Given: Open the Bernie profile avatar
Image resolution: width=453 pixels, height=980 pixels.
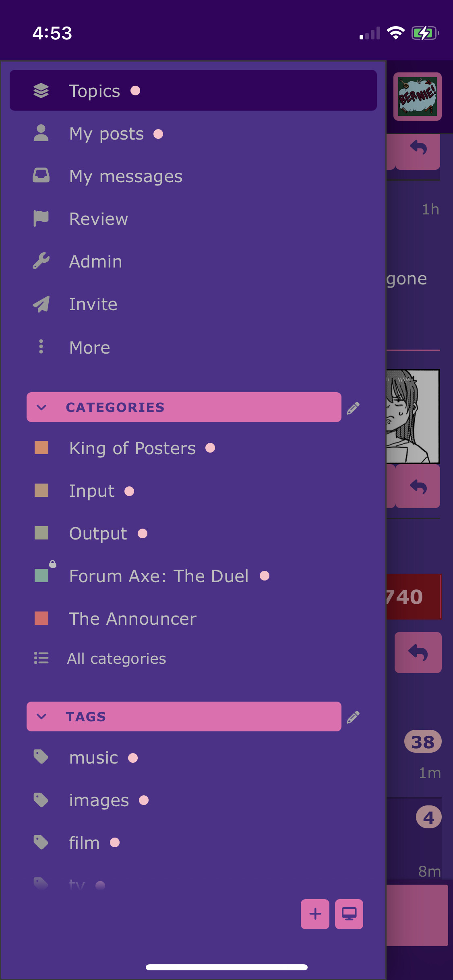Looking at the screenshot, I should 417,97.
